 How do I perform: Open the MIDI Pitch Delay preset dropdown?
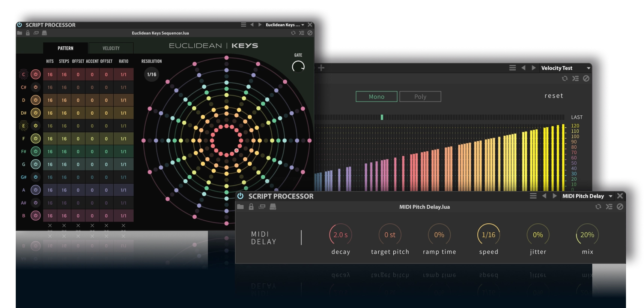(611, 196)
